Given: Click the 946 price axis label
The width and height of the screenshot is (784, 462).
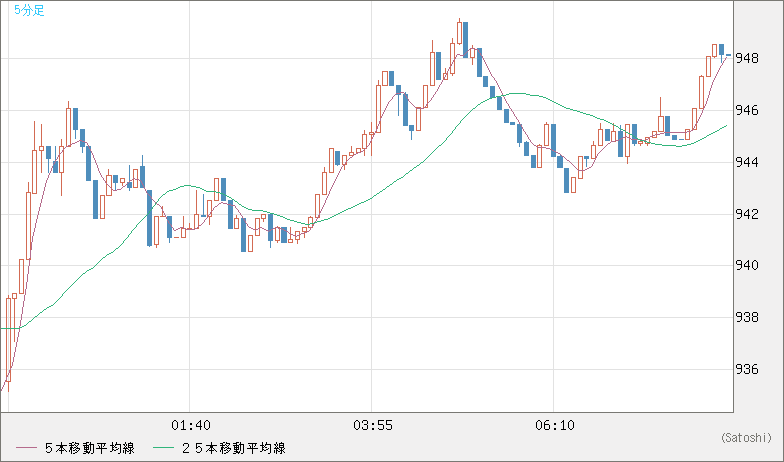Looking at the screenshot, I should pyautogui.click(x=746, y=110).
